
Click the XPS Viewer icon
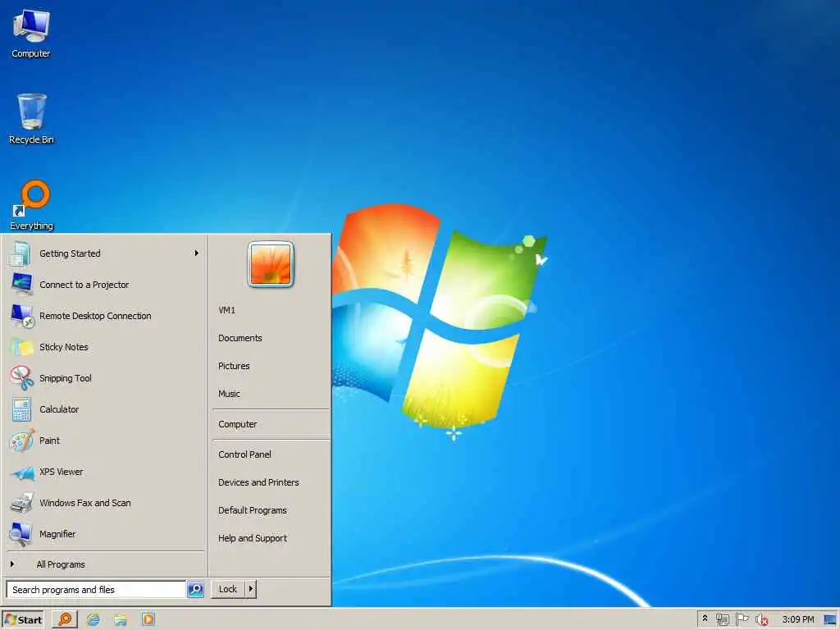coord(22,472)
